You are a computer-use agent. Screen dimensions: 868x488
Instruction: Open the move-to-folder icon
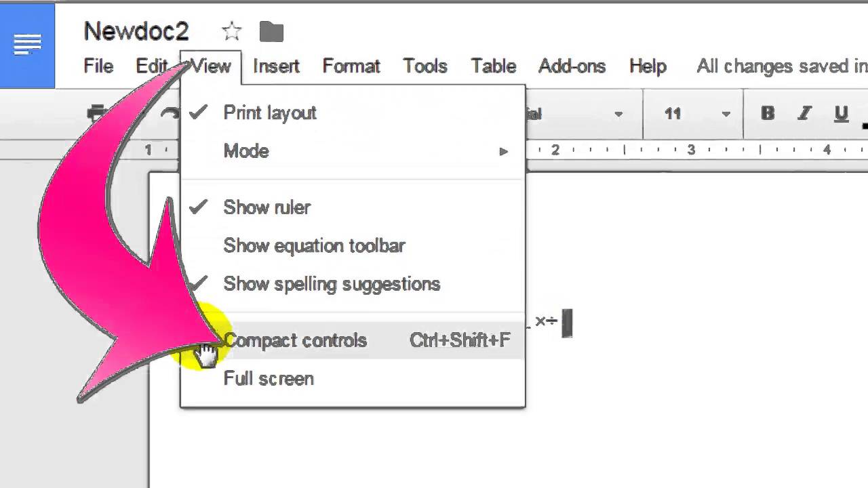(271, 31)
